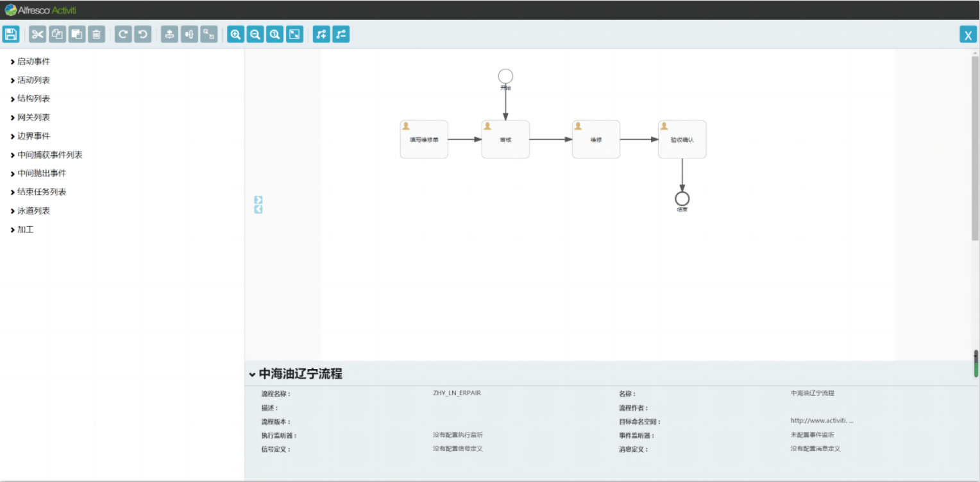Open the 泳道列表 palette section
Image resolution: width=980 pixels, height=482 pixels.
coord(33,211)
